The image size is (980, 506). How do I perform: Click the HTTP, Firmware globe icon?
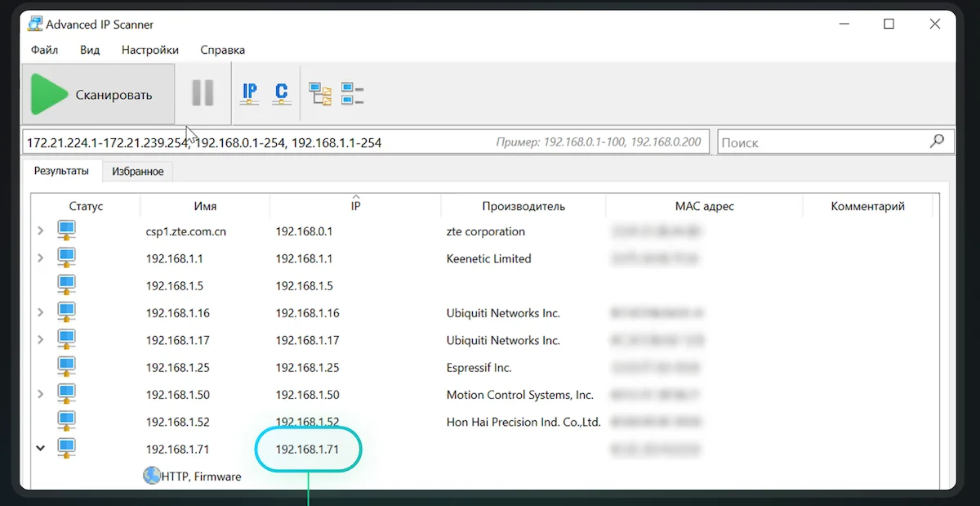152,476
